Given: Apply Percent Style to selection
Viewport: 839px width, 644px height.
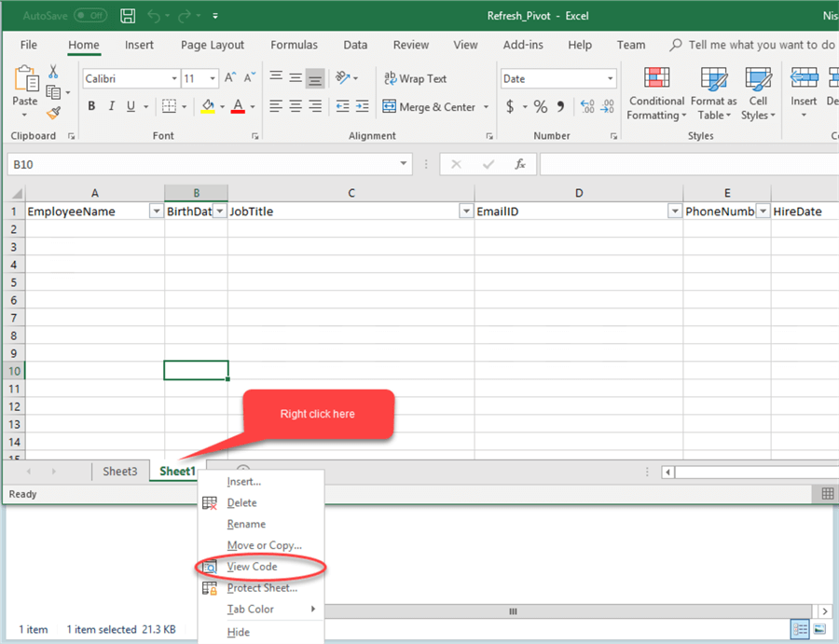Looking at the screenshot, I should coord(539,106).
